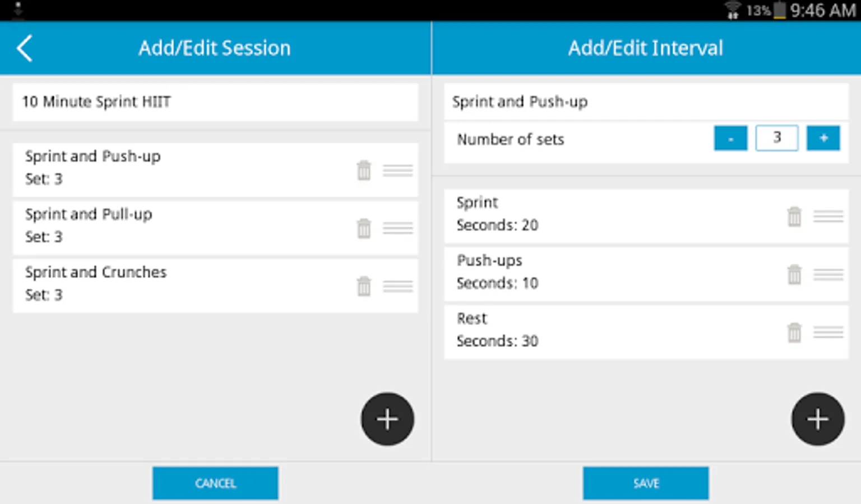Increase number of sets with plus

pos(823,138)
